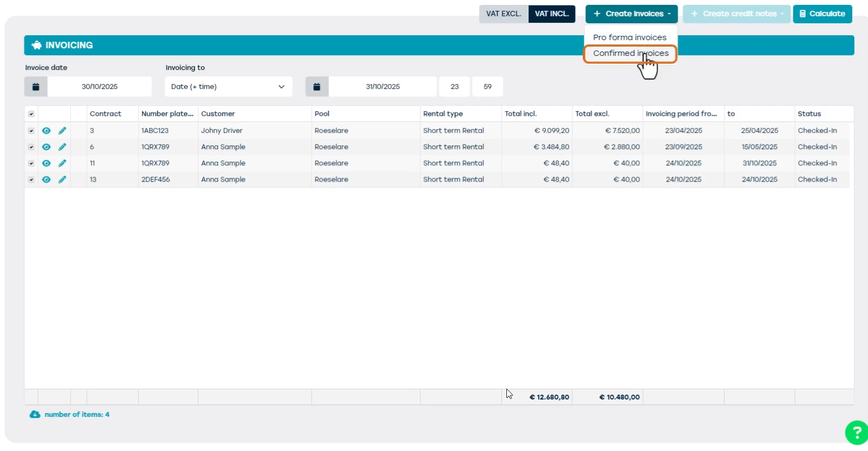
Task: Toggle checkbox for contract 11 row
Action: coord(31,163)
